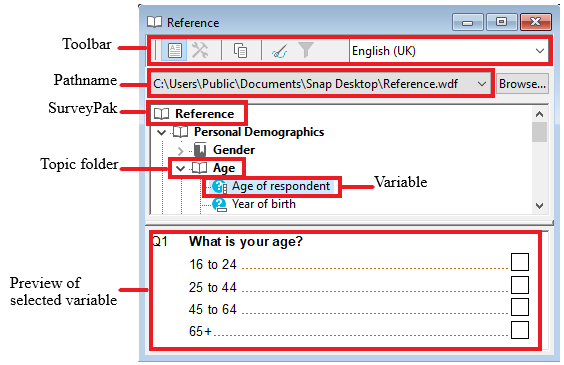Click the tree scrollbar down arrow
Image resolution: width=564 pixels, height=365 pixels.
click(x=539, y=206)
